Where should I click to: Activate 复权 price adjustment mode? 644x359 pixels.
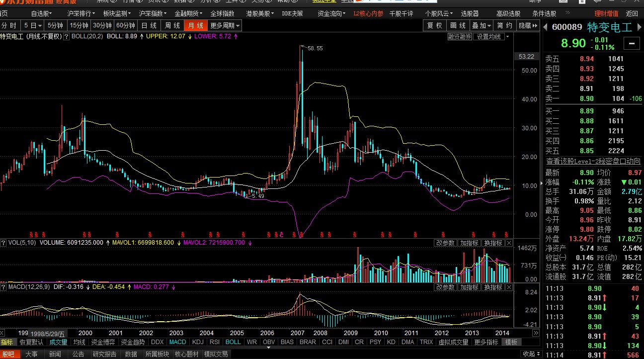point(434,25)
